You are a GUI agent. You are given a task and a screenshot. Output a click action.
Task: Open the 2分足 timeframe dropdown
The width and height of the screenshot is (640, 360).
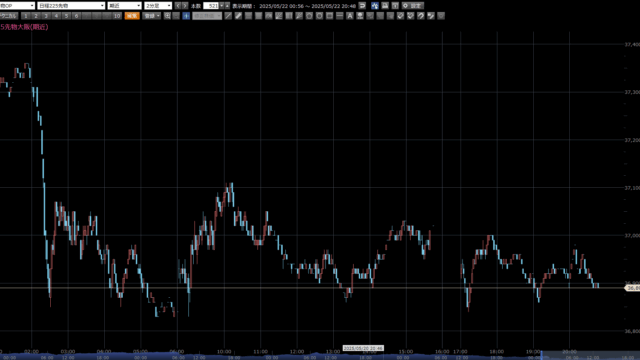click(158, 6)
